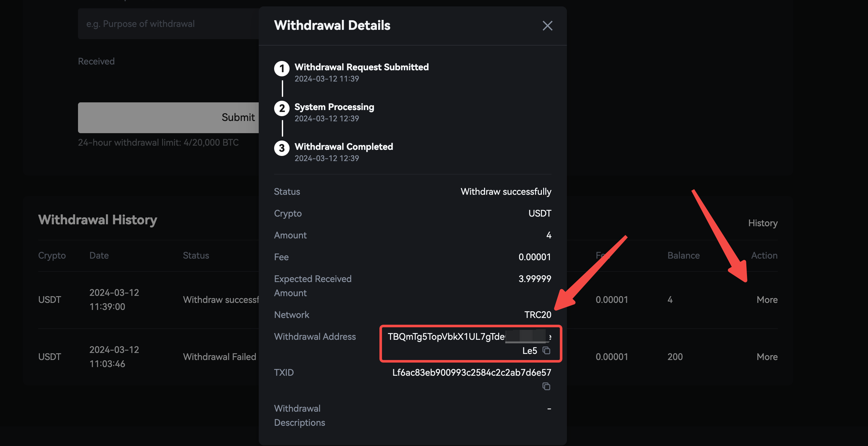Click the Crypto column header
The image size is (868, 446).
click(x=52, y=255)
